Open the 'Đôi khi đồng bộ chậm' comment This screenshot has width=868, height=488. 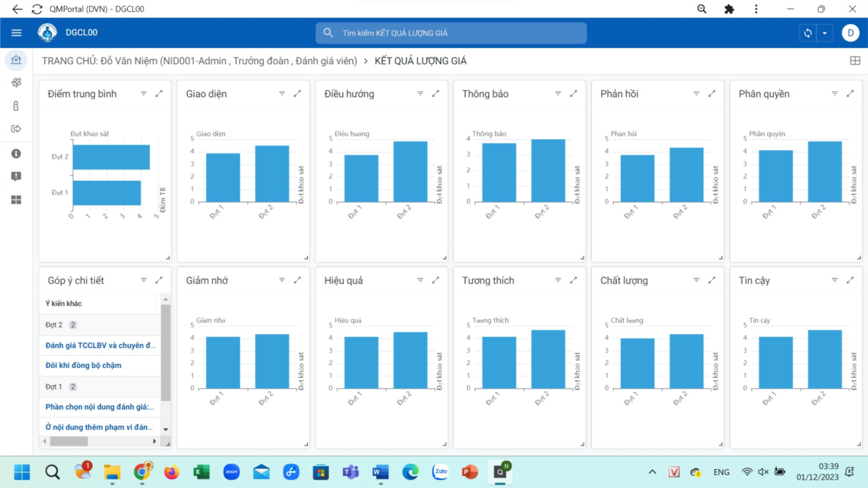pyautogui.click(x=83, y=365)
